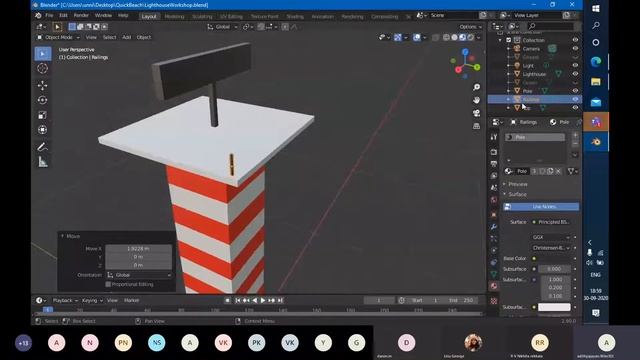This screenshot has width=640, height=360.
Task: Open the Render menu
Action: coord(81,16)
